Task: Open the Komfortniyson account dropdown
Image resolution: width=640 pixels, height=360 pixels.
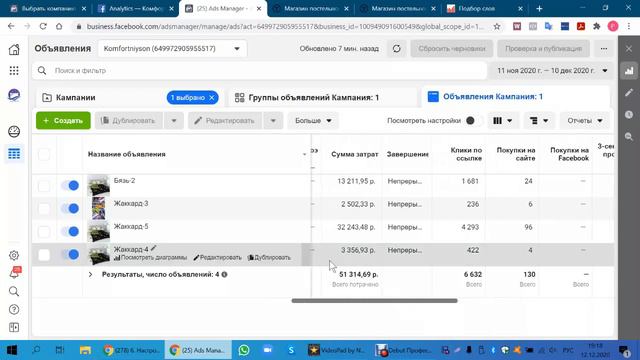Action: coord(172,49)
